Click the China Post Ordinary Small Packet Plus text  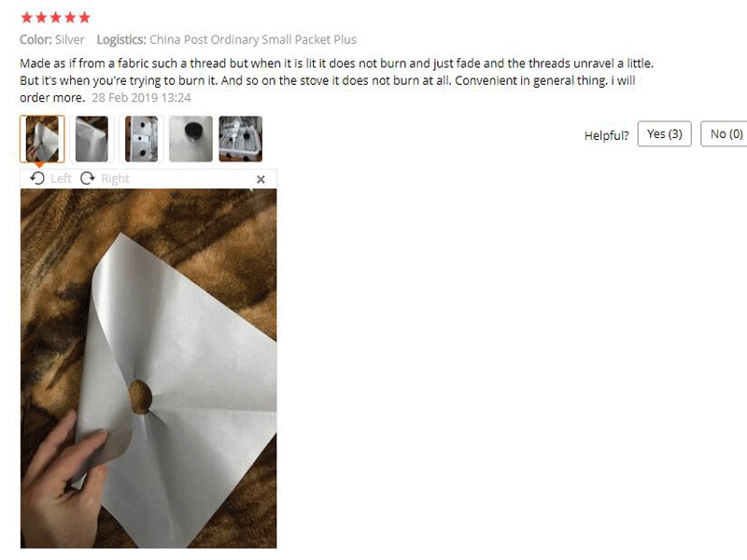[253, 39]
